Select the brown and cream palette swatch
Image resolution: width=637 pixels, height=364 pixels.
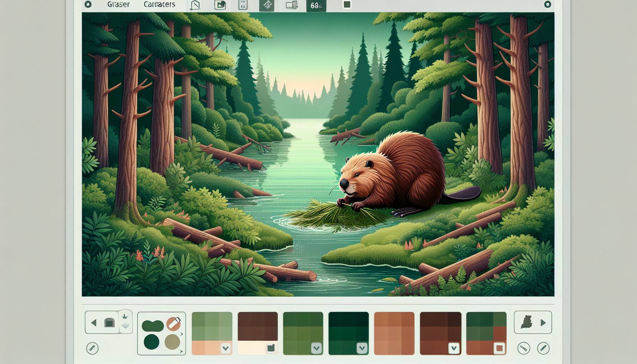pos(258,333)
